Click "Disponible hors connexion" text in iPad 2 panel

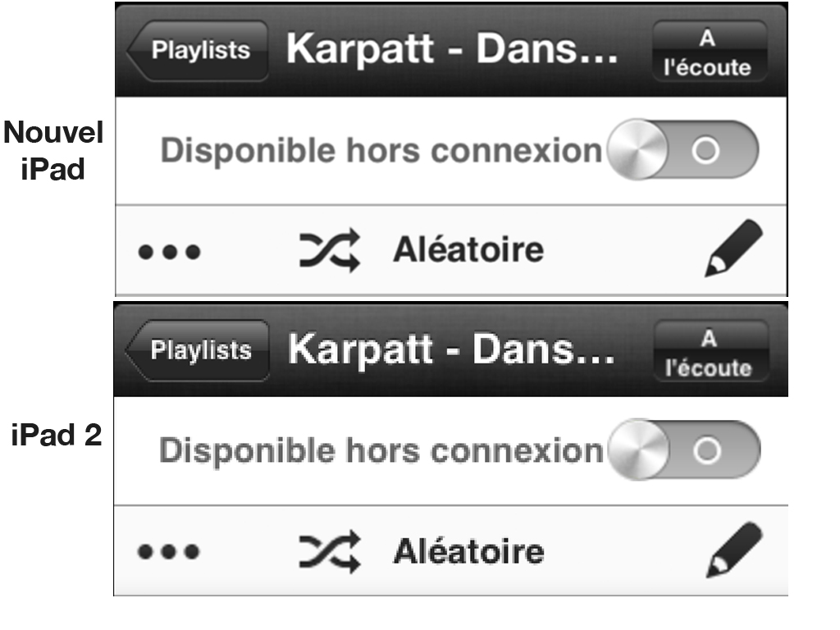[381, 450]
